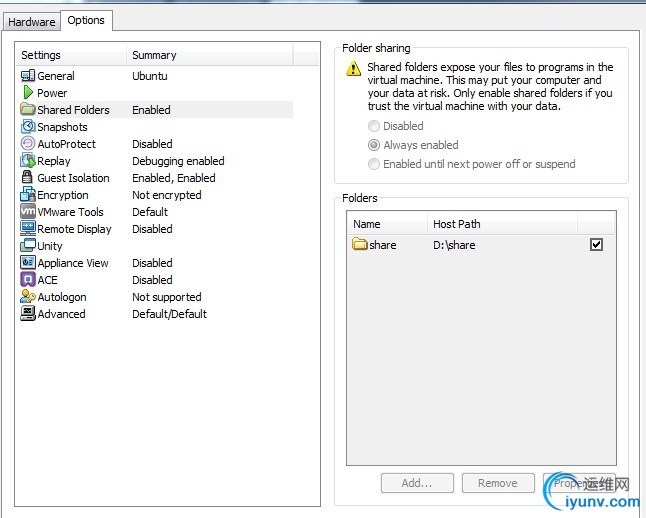Select the Shared Folders label
The width and height of the screenshot is (646, 518).
(x=73, y=110)
